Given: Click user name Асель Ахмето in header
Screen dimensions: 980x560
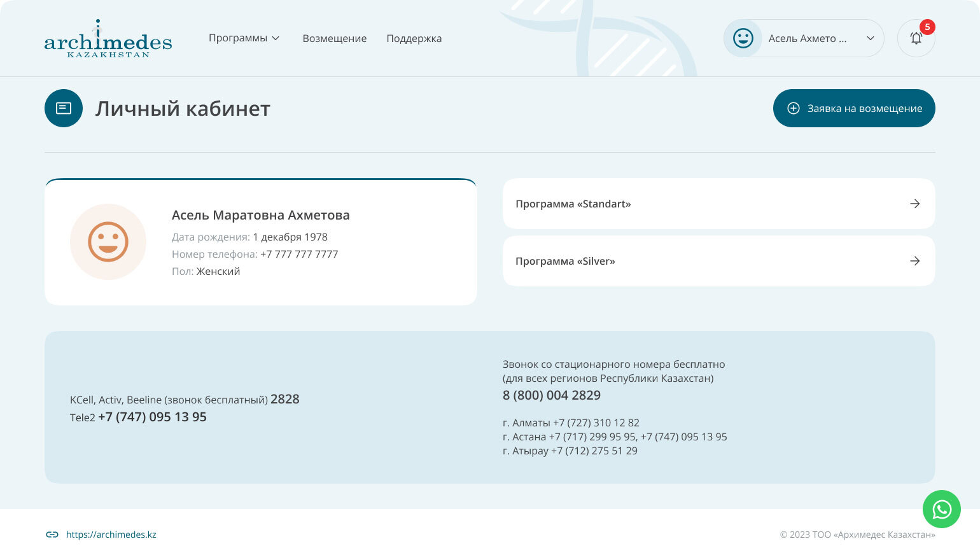Looking at the screenshot, I should click(x=808, y=38).
